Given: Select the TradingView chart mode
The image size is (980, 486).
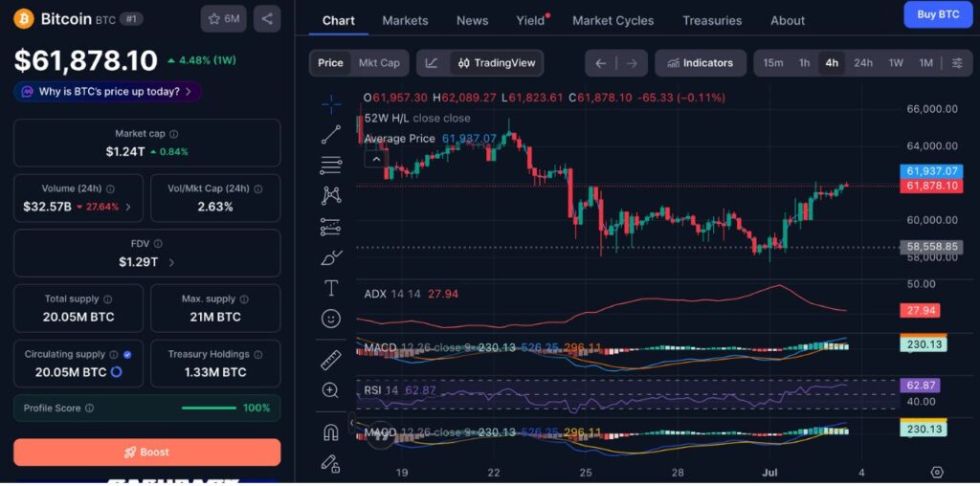Looking at the screenshot, I should pyautogui.click(x=497, y=63).
